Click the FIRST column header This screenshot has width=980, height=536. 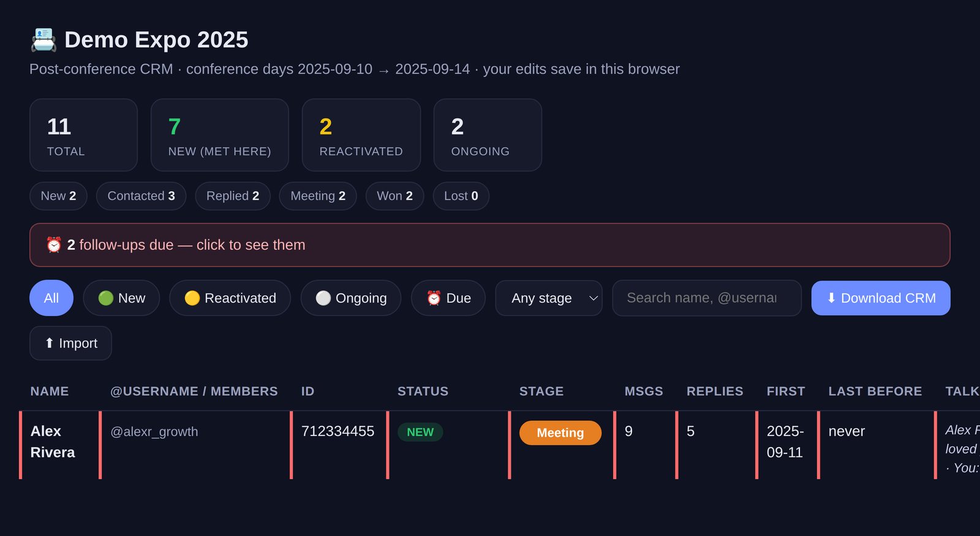(x=786, y=391)
